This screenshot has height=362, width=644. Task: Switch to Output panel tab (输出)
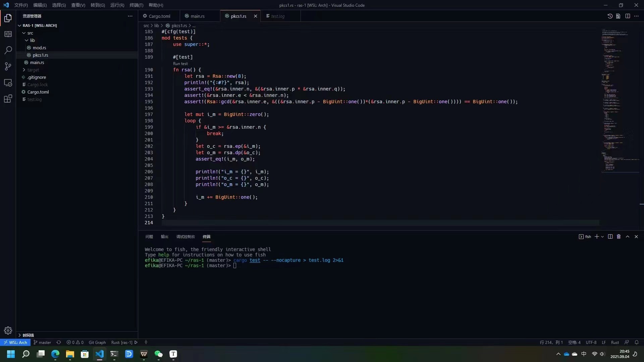click(x=164, y=237)
